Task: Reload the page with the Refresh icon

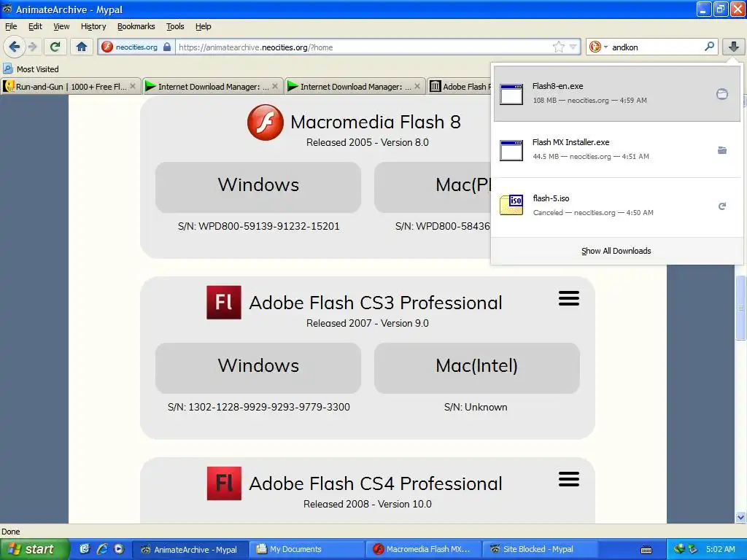Action: [x=55, y=47]
